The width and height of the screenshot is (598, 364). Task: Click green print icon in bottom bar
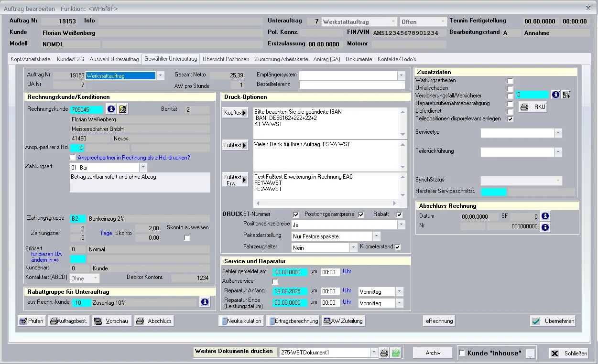tap(396, 353)
